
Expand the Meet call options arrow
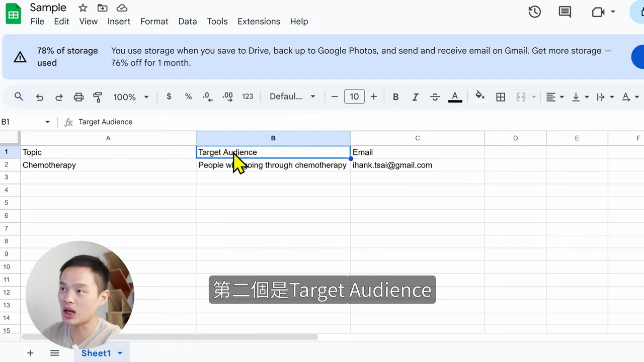[613, 12]
